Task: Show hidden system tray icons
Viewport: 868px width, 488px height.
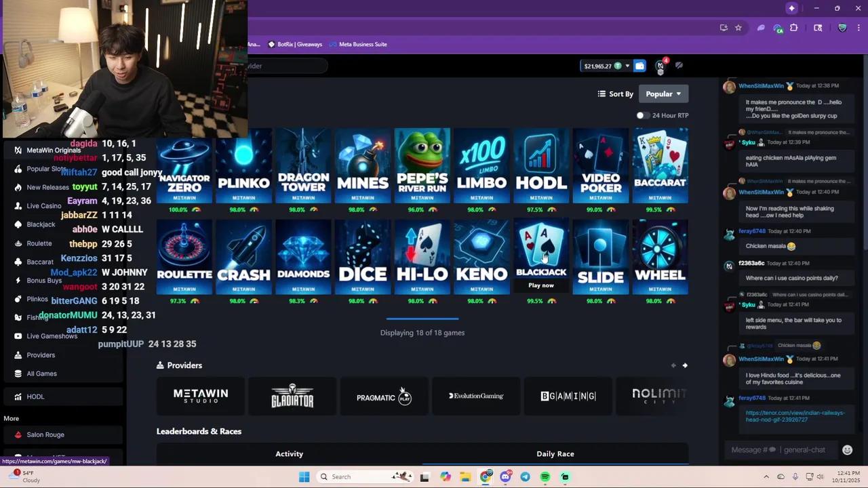Action: [766, 476]
